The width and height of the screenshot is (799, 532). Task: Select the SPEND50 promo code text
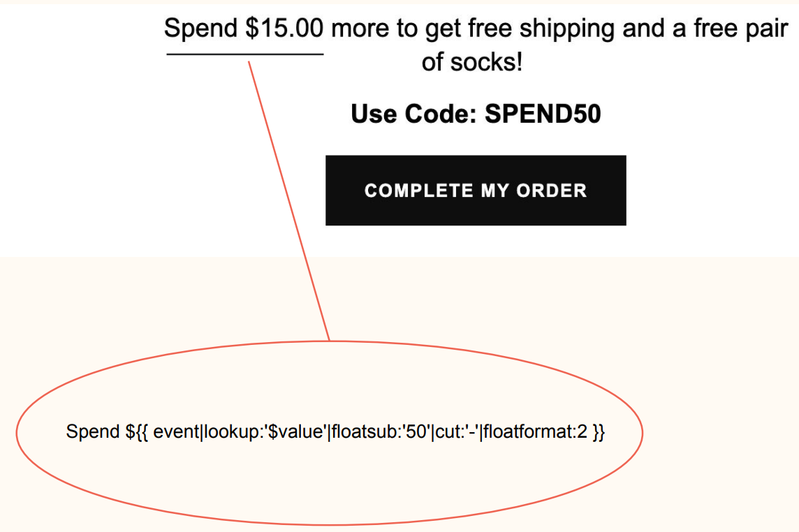point(543,114)
